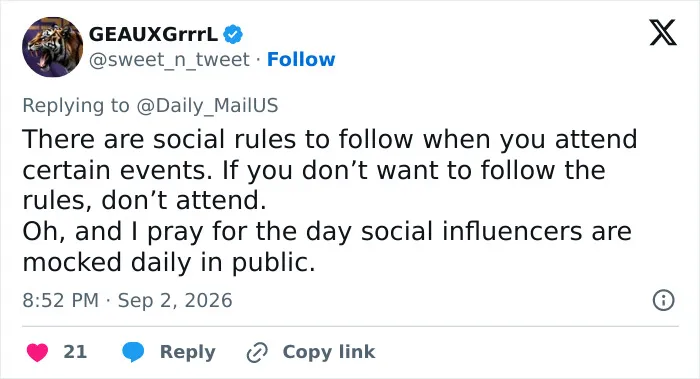Open the @Daily_MailUS mention
Image resolution: width=700 pixels, height=379 pixels.
pos(207,106)
